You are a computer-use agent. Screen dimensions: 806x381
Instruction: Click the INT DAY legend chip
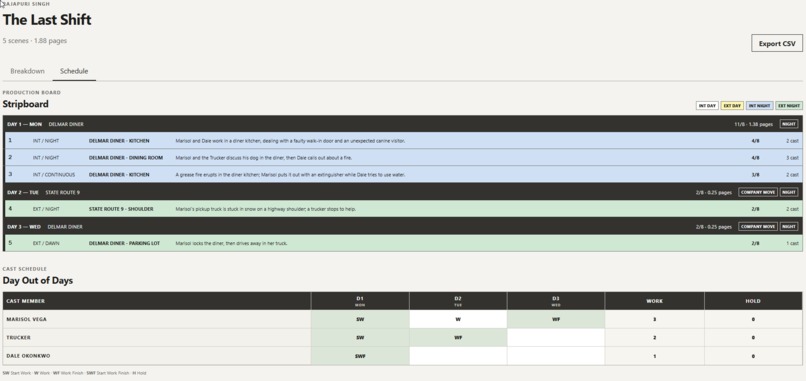[707, 105]
